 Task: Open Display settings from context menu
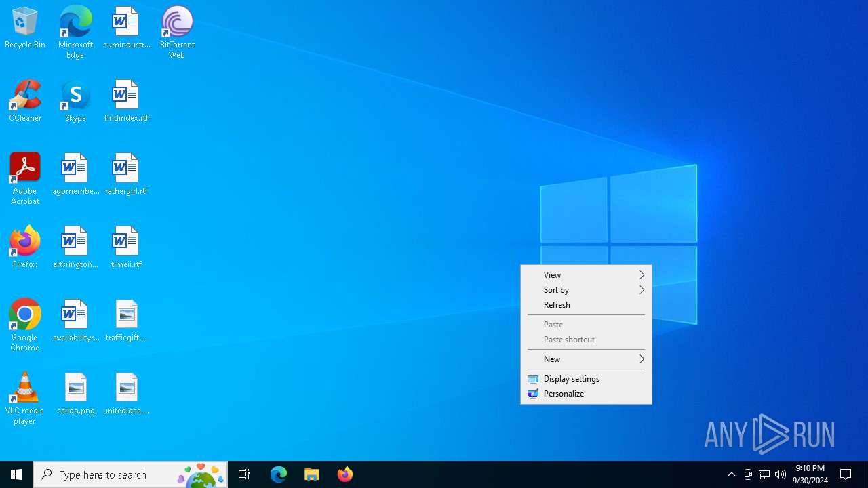pyautogui.click(x=586, y=379)
